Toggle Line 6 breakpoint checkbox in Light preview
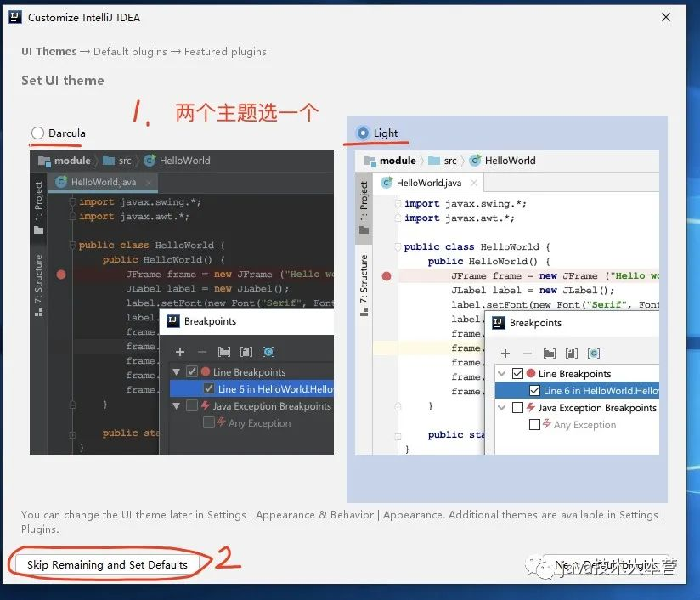This screenshot has width=700, height=600. pos(534,390)
